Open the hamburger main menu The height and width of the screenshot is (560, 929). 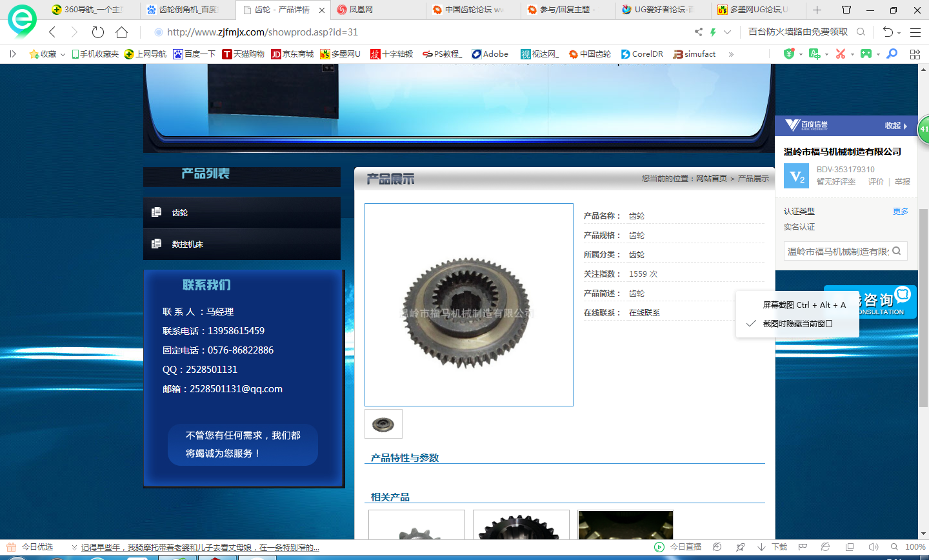(915, 32)
